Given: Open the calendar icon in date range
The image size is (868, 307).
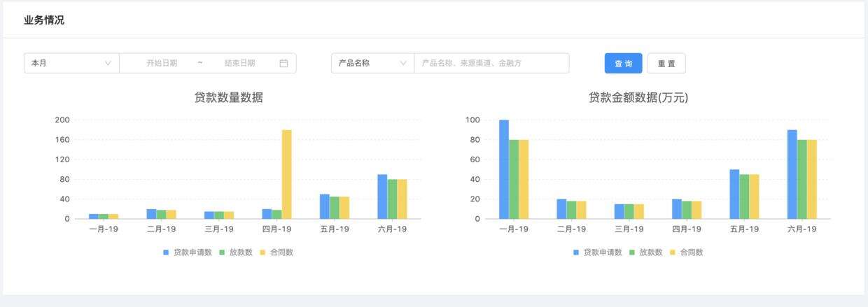Looking at the screenshot, I should pyautogui.click(x=283, y=63).
